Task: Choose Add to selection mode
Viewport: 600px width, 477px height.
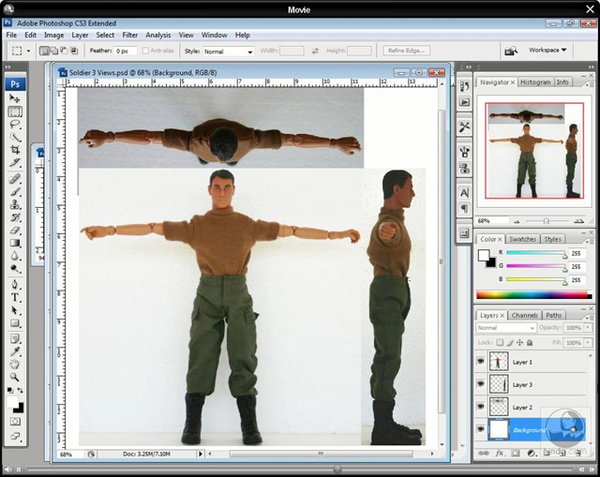Action: click(x=54, y=50)
